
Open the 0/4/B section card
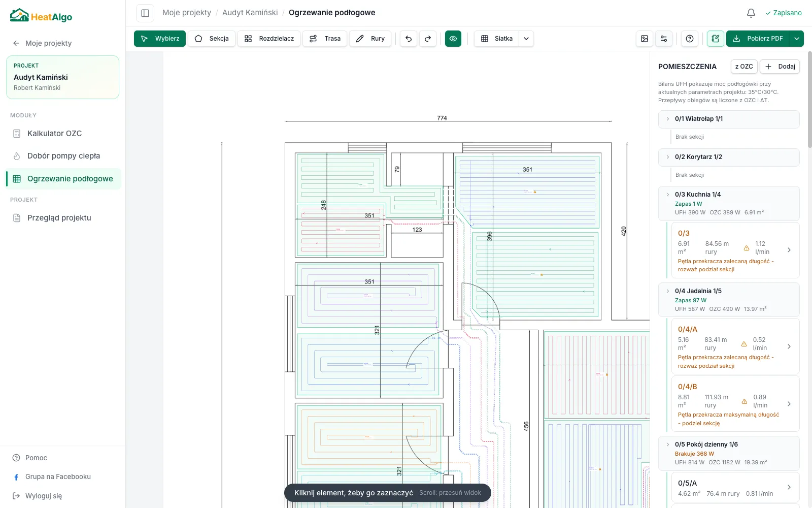(735, 404)
